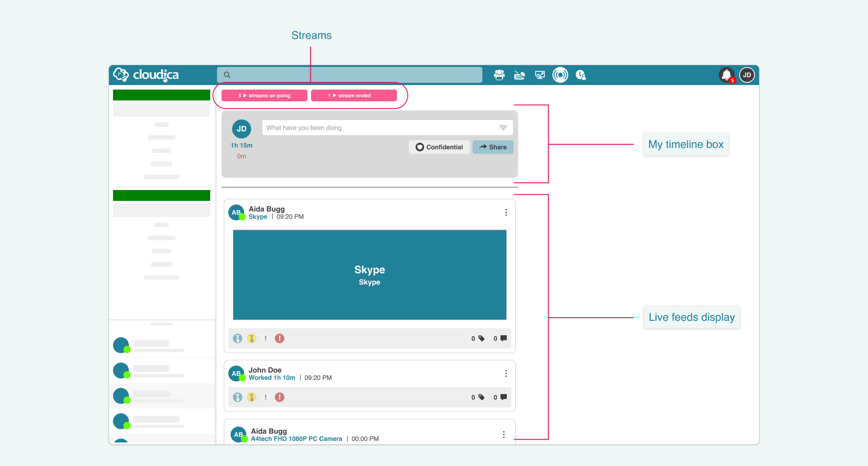Show the 1 stream ended
The width and height of the screenshot is (868, 466).
pyautogui.click(x=354, y=95)
